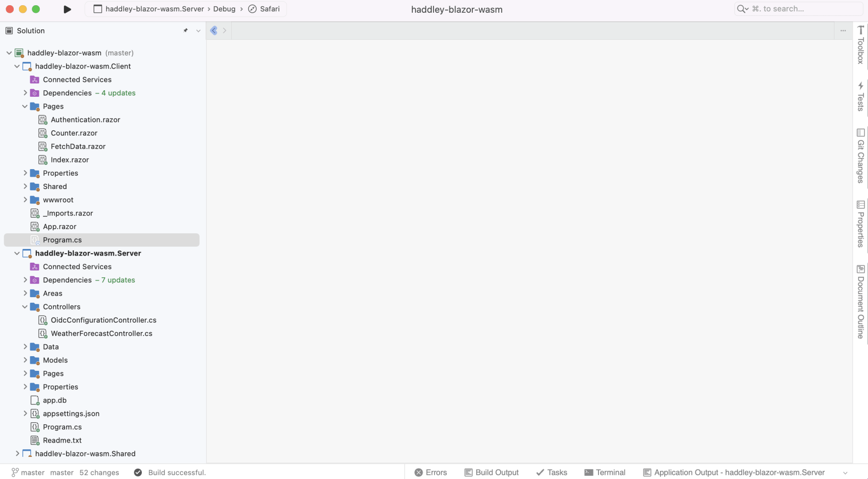Expand appsettings.json node

click(x=25, y=413)
